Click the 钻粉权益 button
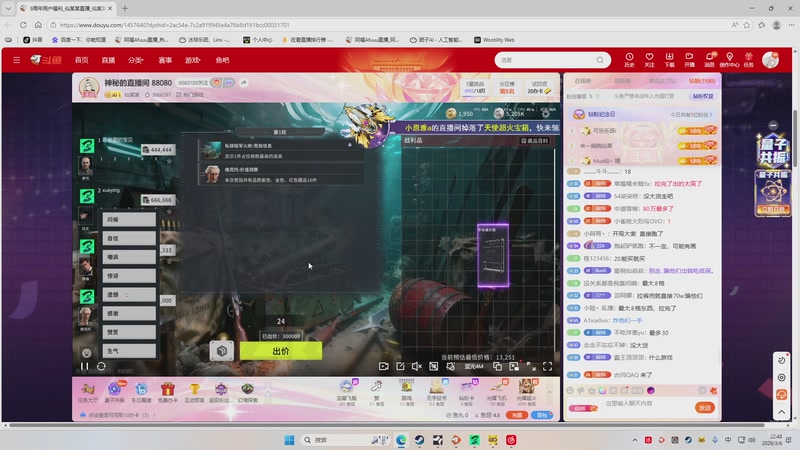 click(703, 96)
